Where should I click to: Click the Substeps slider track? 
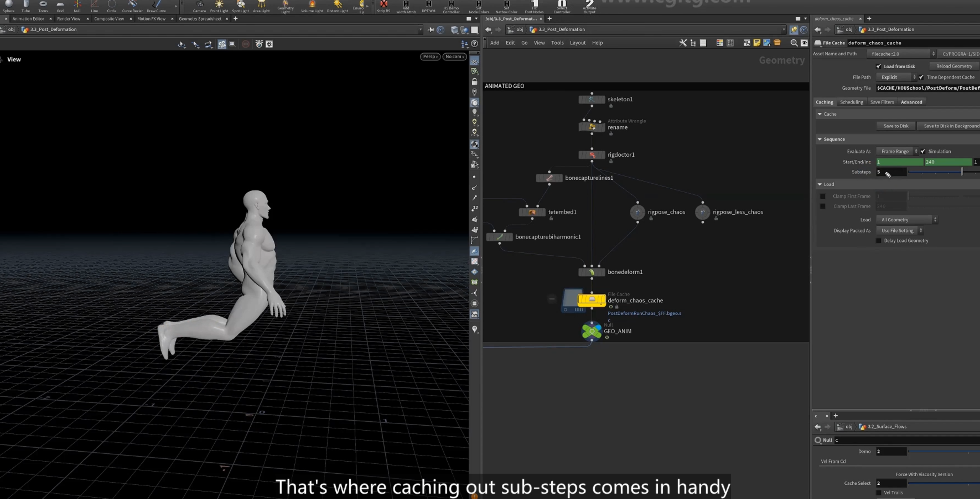(x=943, y=172)
